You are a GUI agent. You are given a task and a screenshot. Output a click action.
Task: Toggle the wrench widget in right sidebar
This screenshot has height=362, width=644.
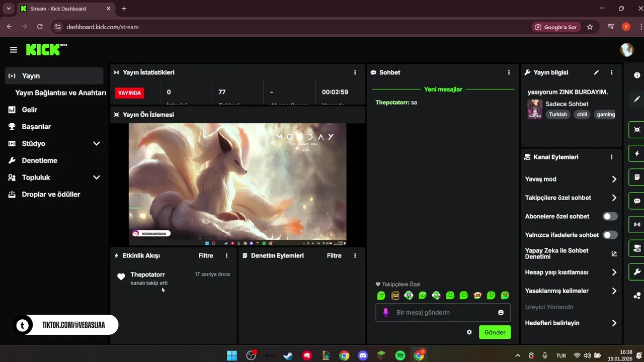[x=637, y=272]
